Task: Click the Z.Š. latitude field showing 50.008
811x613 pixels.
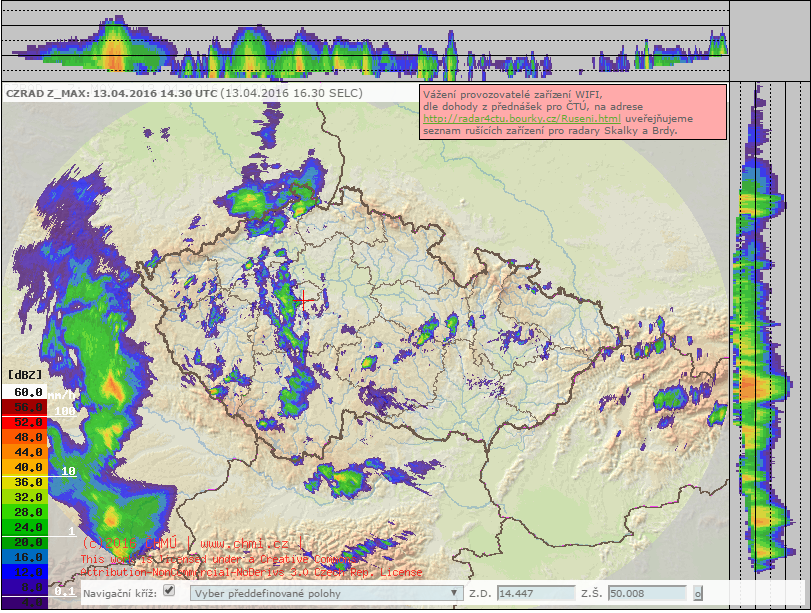Action: click(648, 593)
